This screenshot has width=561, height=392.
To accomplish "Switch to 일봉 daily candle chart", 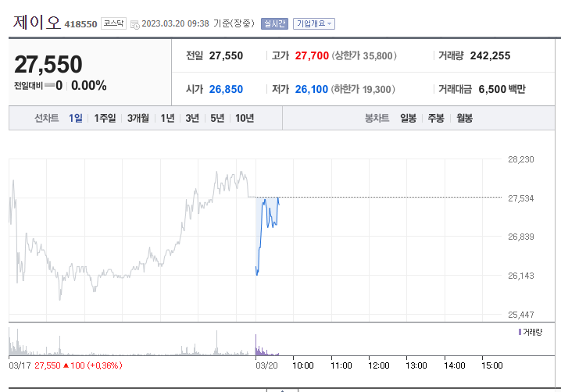I will tap(408, 118).
